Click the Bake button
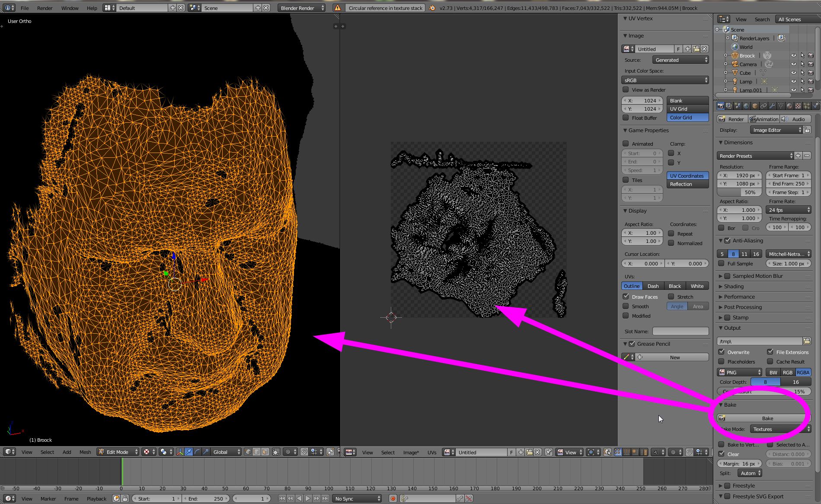 pos(767,418)
